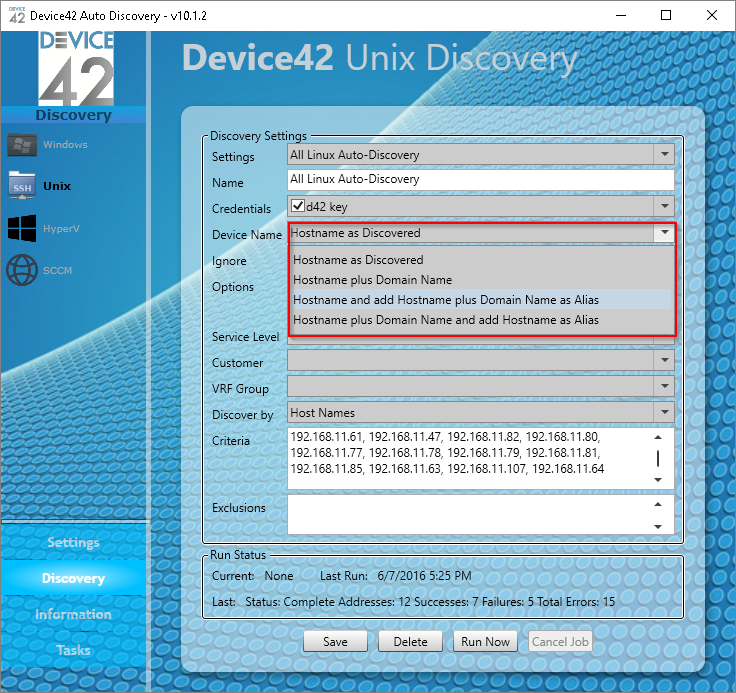
Task: Click the Last Run '6/7/2016 5:25 PM' text
Action: tap(424, 576)
